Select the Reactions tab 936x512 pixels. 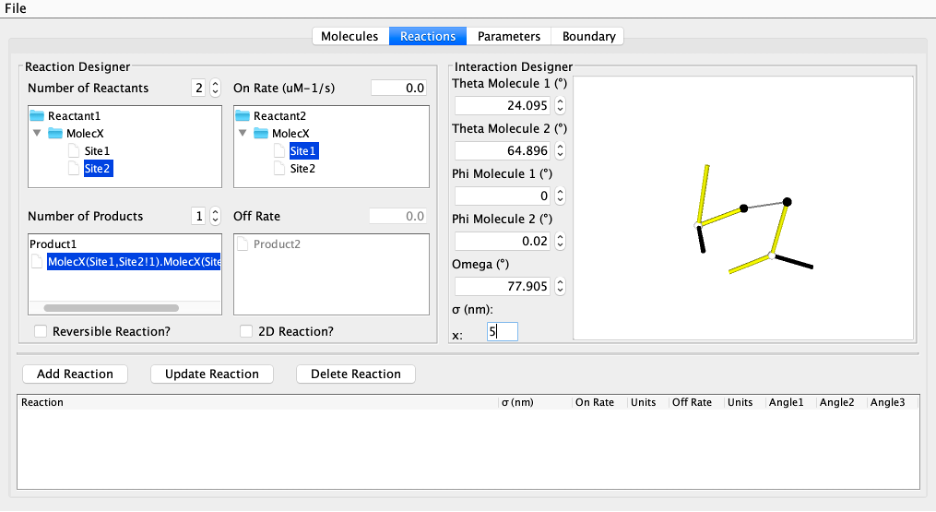tap(428, 36)
